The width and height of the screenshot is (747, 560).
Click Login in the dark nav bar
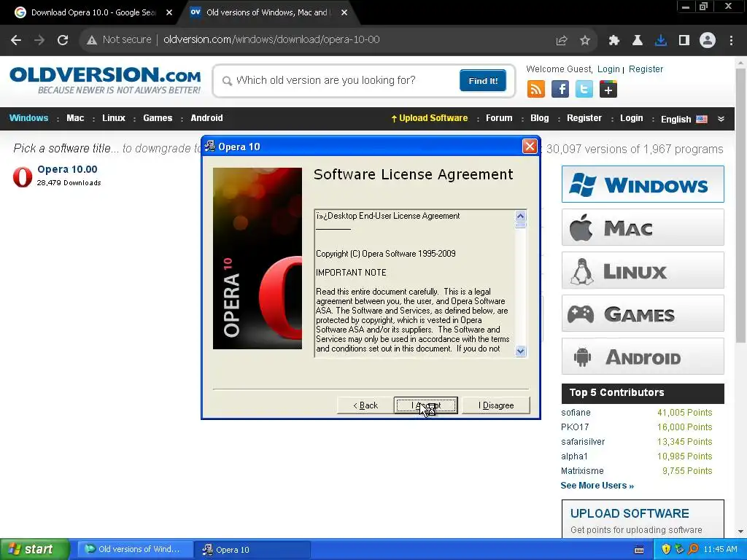(631, 118)
